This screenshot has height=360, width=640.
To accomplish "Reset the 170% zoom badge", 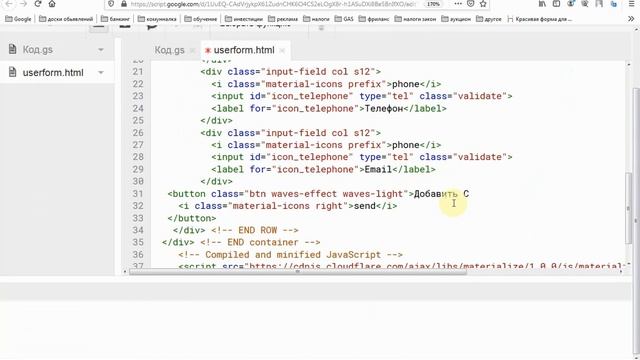I will click(433, 4).
